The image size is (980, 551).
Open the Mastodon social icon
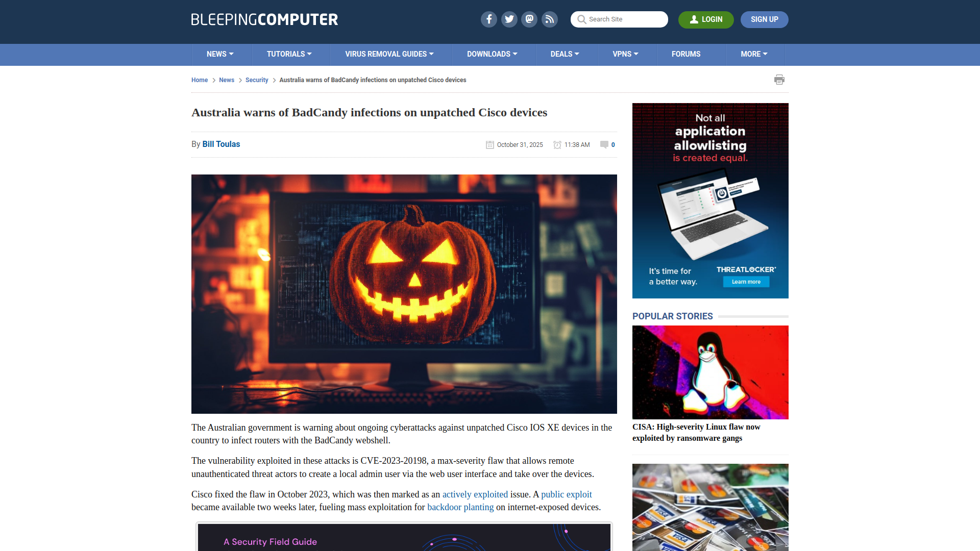click(529, 19)
